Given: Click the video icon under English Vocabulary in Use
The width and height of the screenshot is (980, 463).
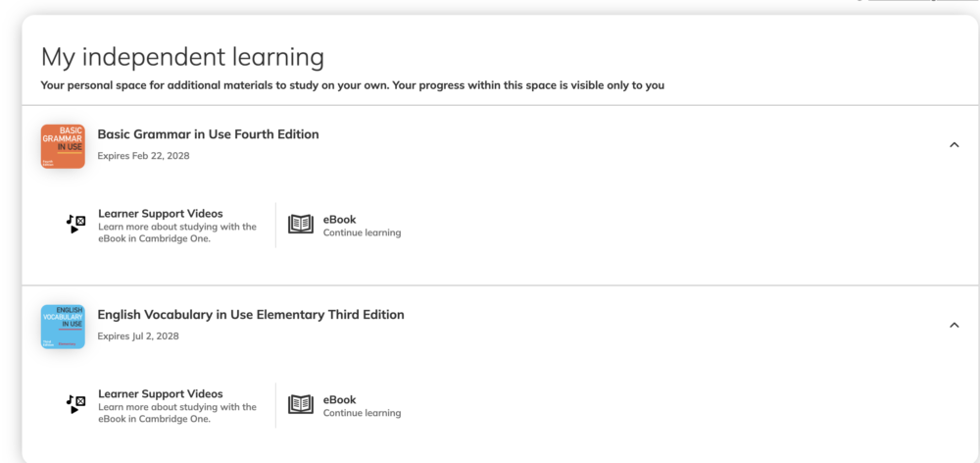Looking at the screenshot, I should pyautogui.click(x=75, y=404).
